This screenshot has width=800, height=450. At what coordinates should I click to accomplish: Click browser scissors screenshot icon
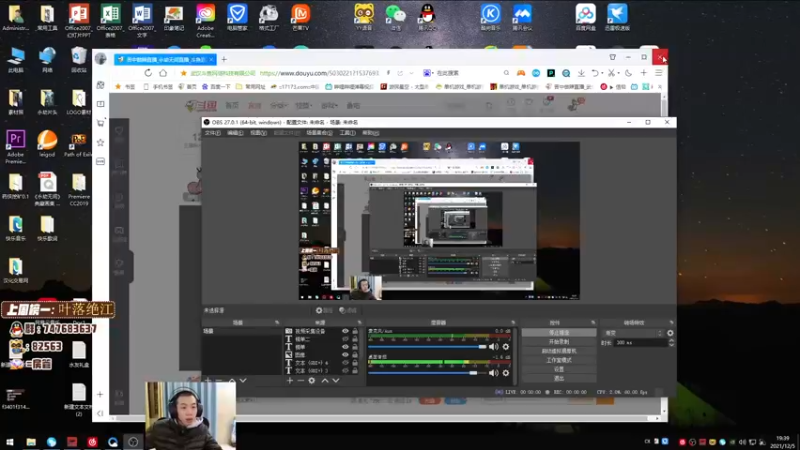click(x=611, y=73)
